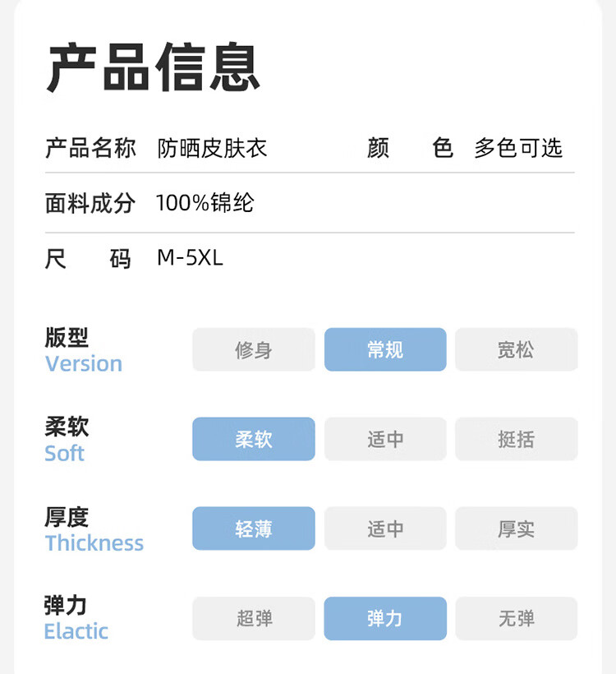616x674 pixels.
Task: Pick the 宽松 fit option
Action: click(516, 349)
